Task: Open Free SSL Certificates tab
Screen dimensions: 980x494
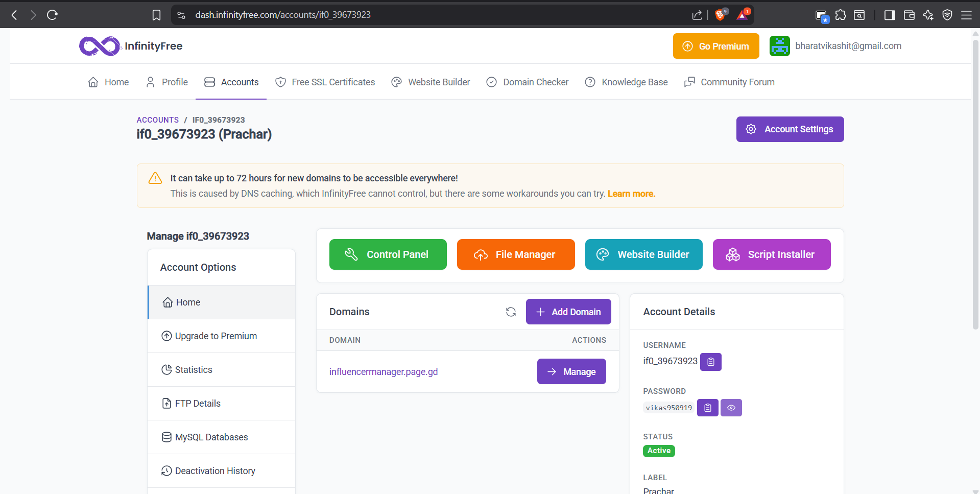Action: [325, 82]
